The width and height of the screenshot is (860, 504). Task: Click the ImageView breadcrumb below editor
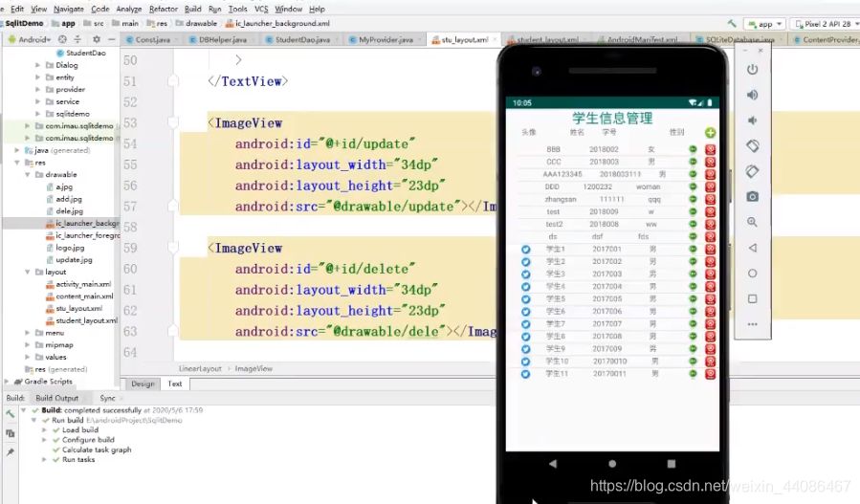click(254, 368)
